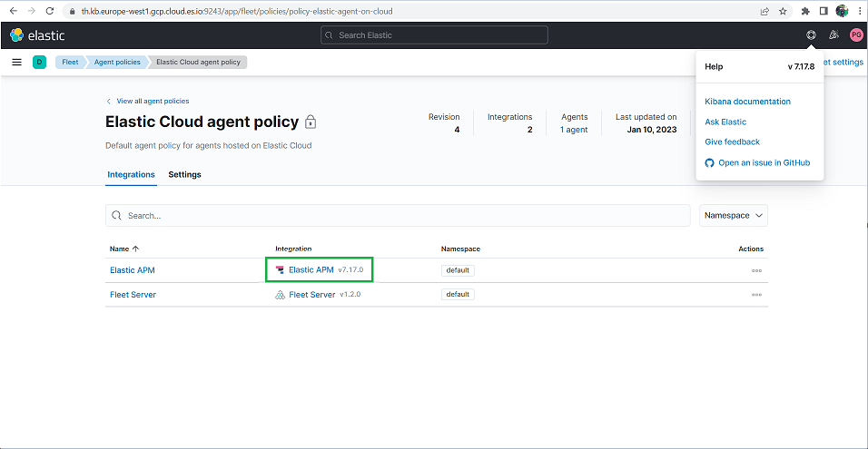Open the Chrome profile avatar
The height and width of the screenshot is (449, 868).
(842, 11)
